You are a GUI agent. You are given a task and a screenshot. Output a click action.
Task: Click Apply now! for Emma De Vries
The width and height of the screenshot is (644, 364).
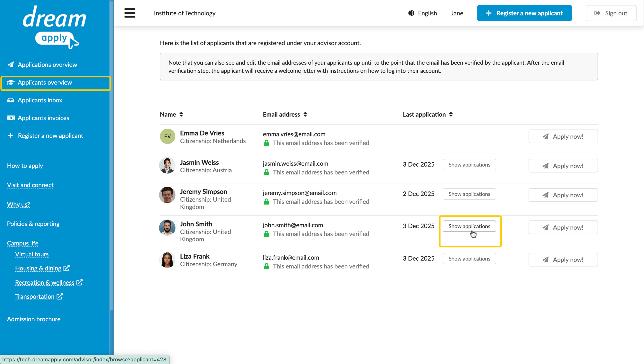(x=563, y=136)
